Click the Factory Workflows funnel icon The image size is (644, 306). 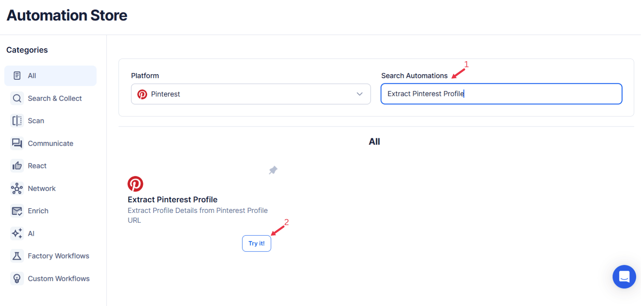click(17, 256)
